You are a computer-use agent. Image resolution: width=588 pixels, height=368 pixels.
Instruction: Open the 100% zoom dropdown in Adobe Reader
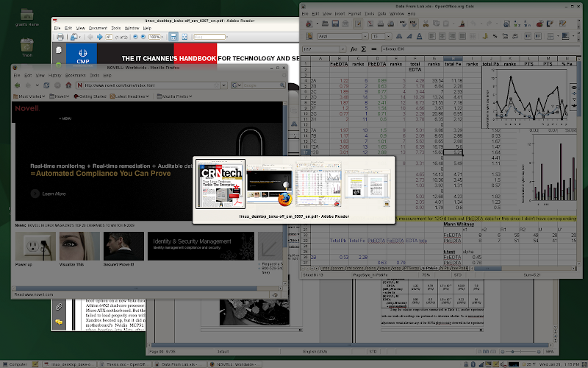(162, 37)
